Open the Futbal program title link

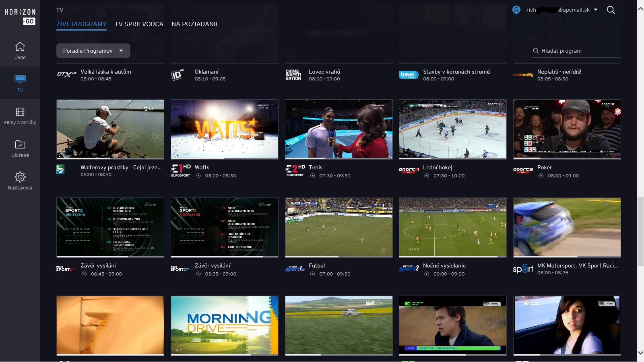click(317, 265)
